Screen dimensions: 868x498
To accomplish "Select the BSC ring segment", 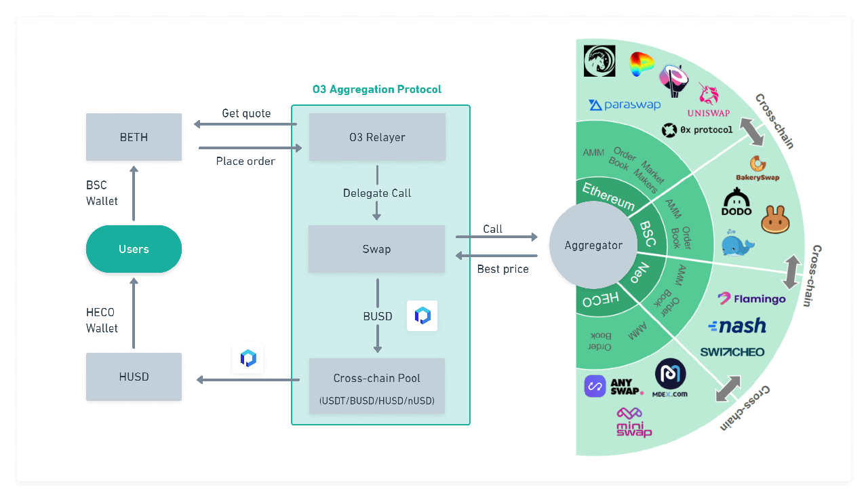I will click(x=648, y=234).
